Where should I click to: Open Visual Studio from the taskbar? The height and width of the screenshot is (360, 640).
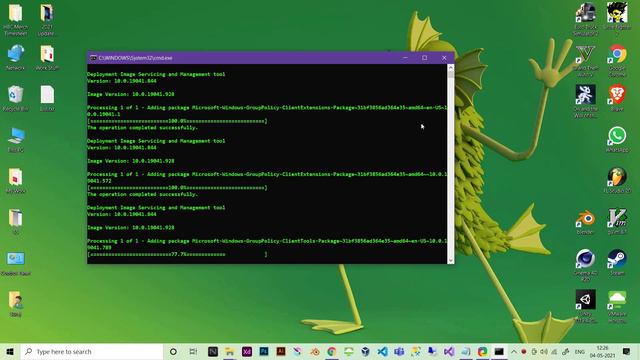449,351
